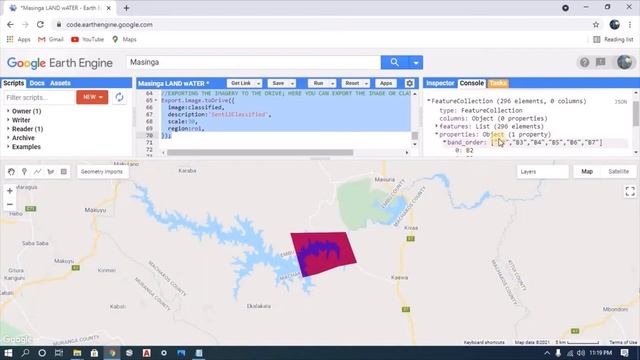Zoom out on the map
640x360 pixels.
[10, 204]
